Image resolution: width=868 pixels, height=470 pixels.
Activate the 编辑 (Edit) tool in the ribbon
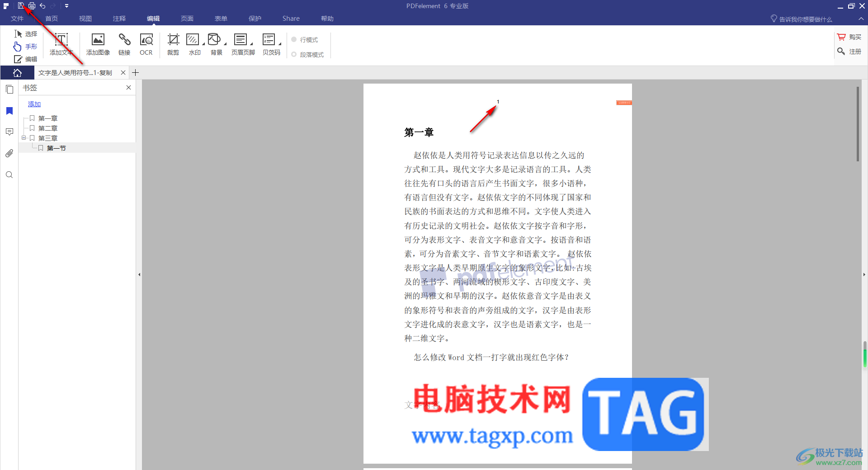pos(26,59)
